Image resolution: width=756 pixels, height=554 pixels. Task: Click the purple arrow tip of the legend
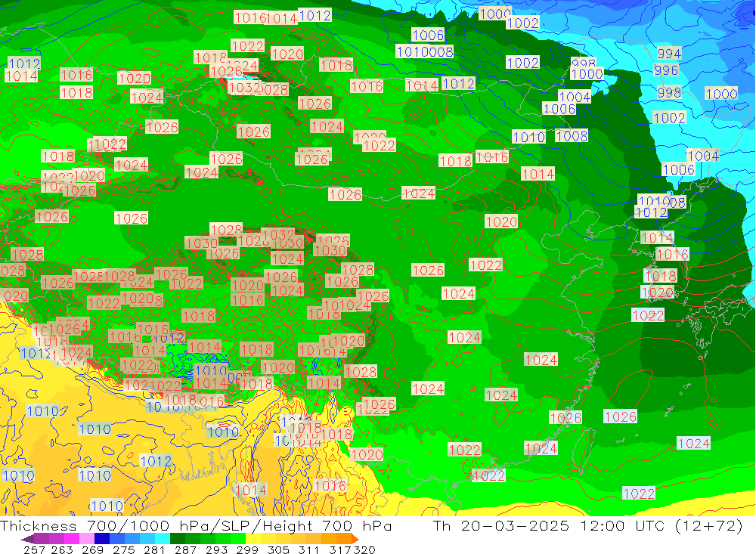(27, 539)
